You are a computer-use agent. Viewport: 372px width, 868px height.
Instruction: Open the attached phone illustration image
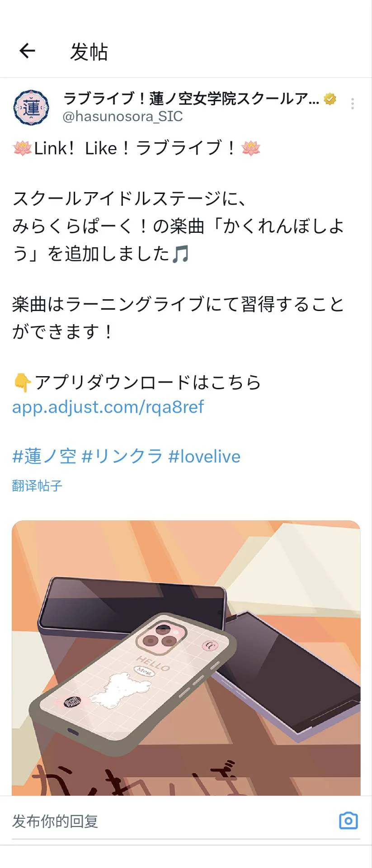click(186, 658)
